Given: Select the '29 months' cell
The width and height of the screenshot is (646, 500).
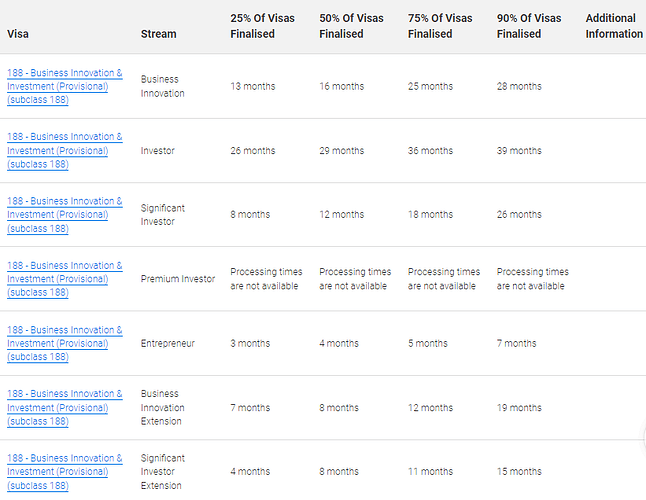Looking at the screenshot, I should 342,151.
